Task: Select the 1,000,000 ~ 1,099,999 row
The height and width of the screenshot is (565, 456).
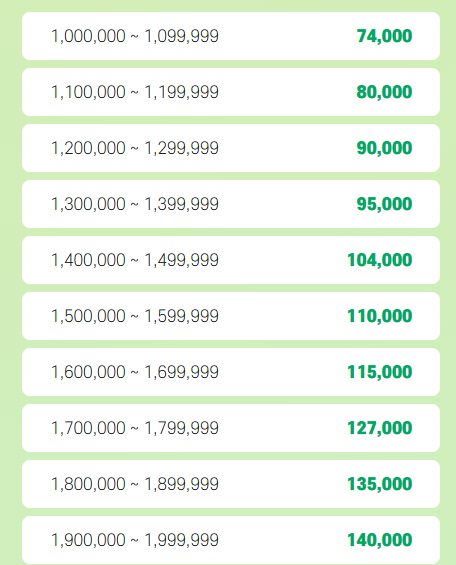Action: 231,36
